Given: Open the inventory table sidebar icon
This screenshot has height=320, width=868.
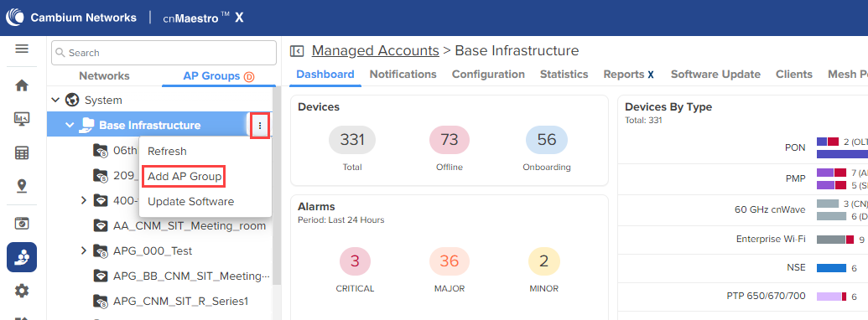Looking at the screenshot, I should (x=22, y=153).
